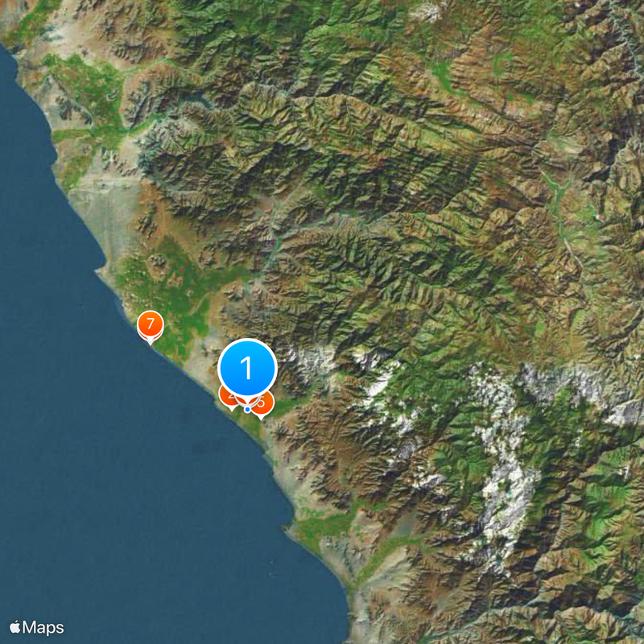Click the white number 1 inside the blue pin
Image resolution: width=644 pixels, height=644 pixels.
(246, 368)
